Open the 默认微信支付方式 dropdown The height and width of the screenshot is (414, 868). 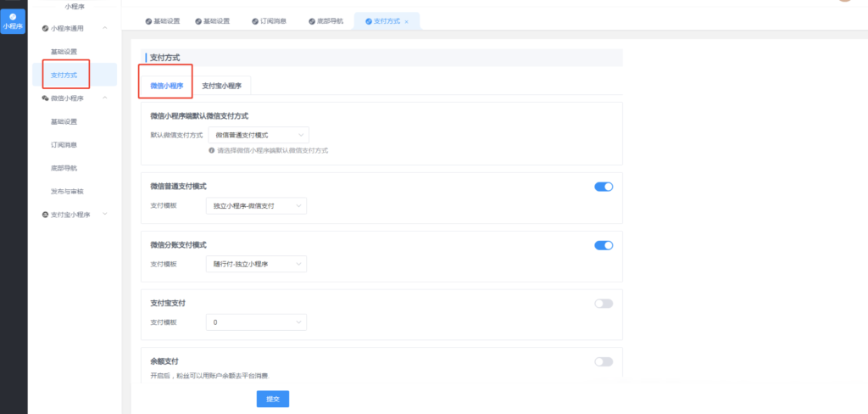click(259, 134)
